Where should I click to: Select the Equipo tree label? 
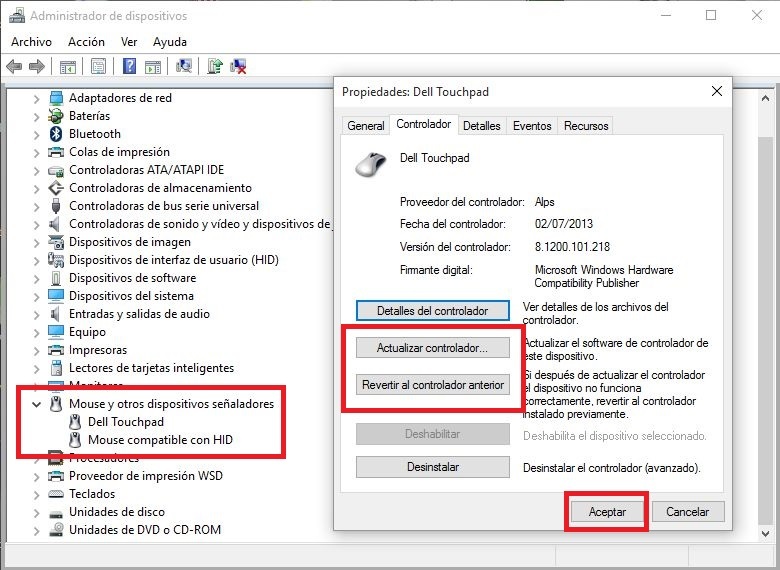pyautogui.click(x=88, y=332)
